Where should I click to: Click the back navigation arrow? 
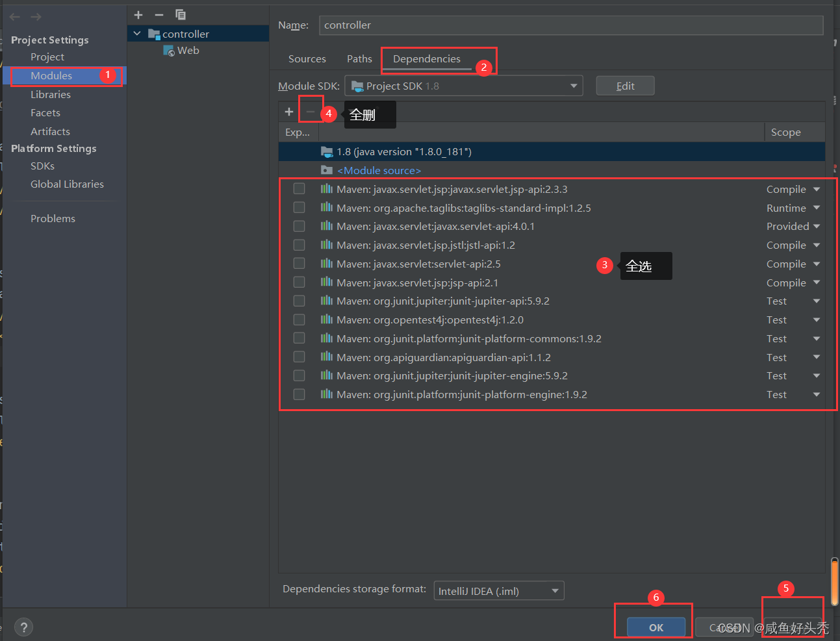(13, 16)
